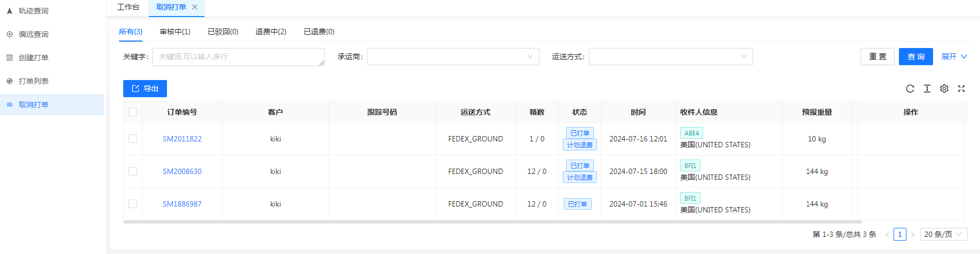This screenshot has width=980, height=254.
Task: Change page size from 20 条/页 dropdown
Action: tap(943, 234)
